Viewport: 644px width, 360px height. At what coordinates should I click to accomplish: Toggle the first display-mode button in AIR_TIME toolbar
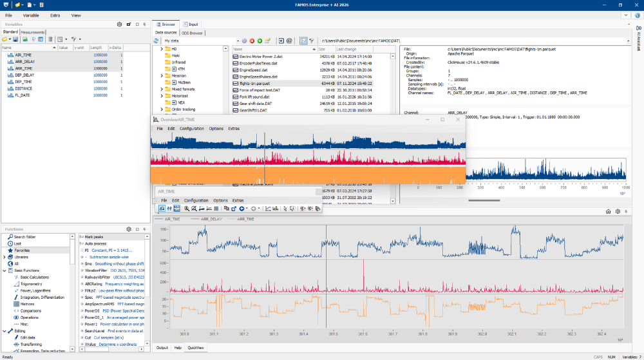coord(162,209)
